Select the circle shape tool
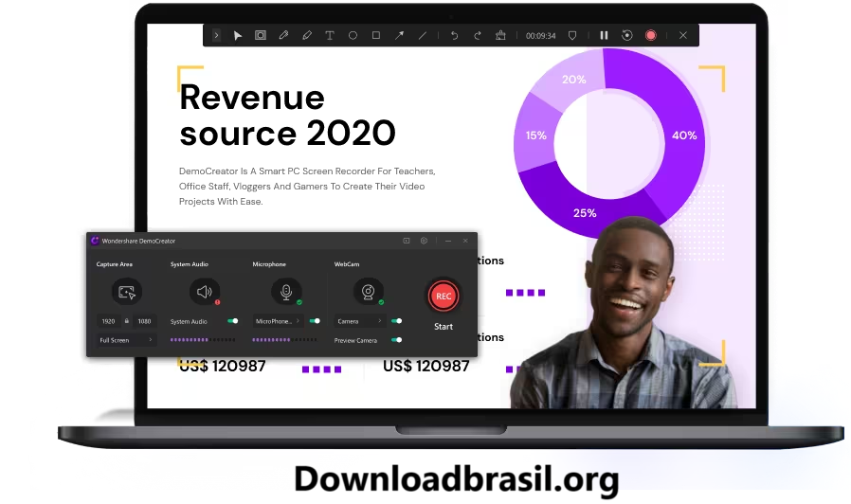This screenshot has height=504, width=851. [353, 35]
